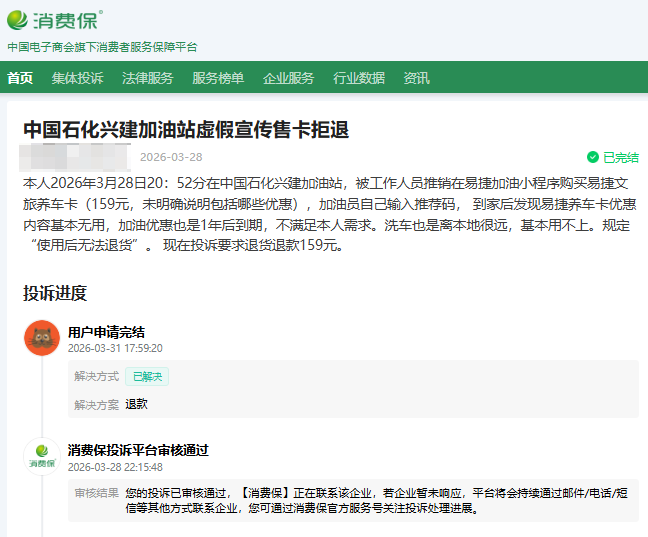
Task: Click the 中国电子商会 tagline under the logo
Action: (102, 47)
